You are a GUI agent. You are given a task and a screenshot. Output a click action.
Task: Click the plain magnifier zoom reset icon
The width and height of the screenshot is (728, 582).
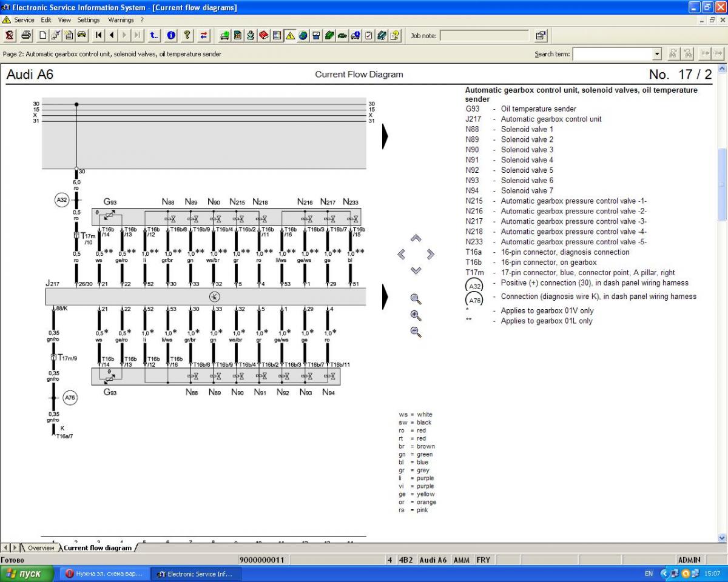point(416,299)
